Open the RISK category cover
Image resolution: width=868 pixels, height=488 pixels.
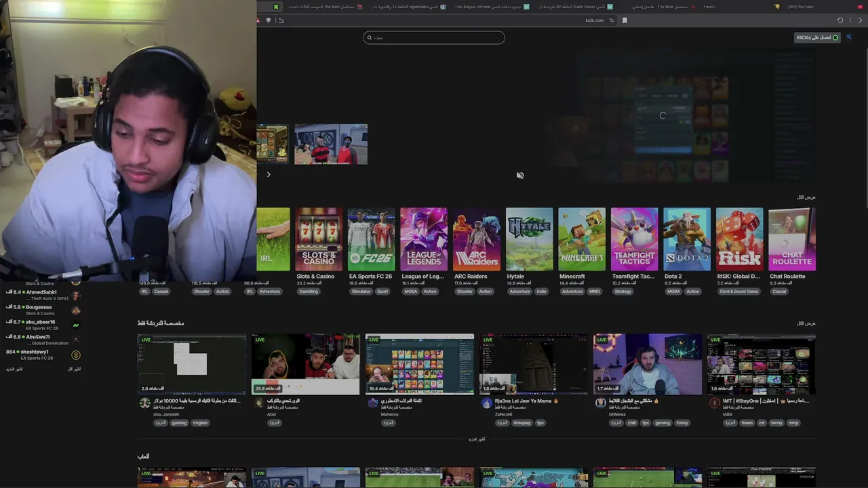click(x=740, y=239)
